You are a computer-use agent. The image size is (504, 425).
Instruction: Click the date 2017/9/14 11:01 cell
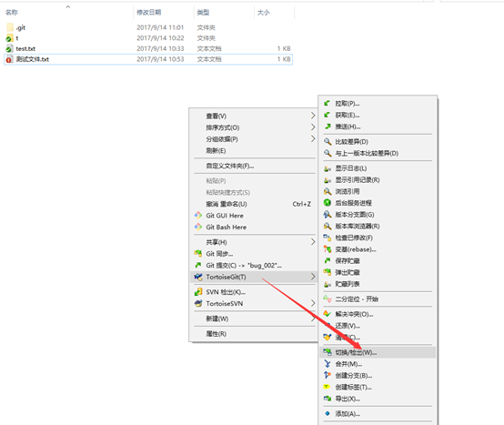click(160, 27)
